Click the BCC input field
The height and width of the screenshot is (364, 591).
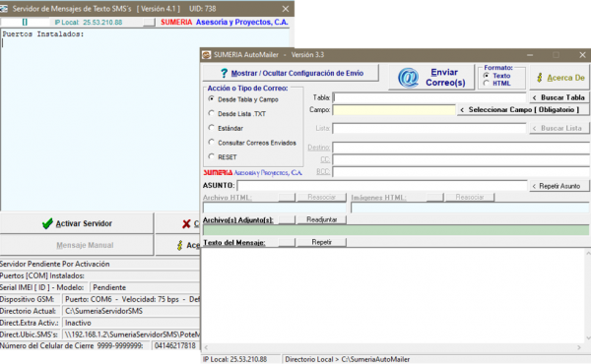461,172
